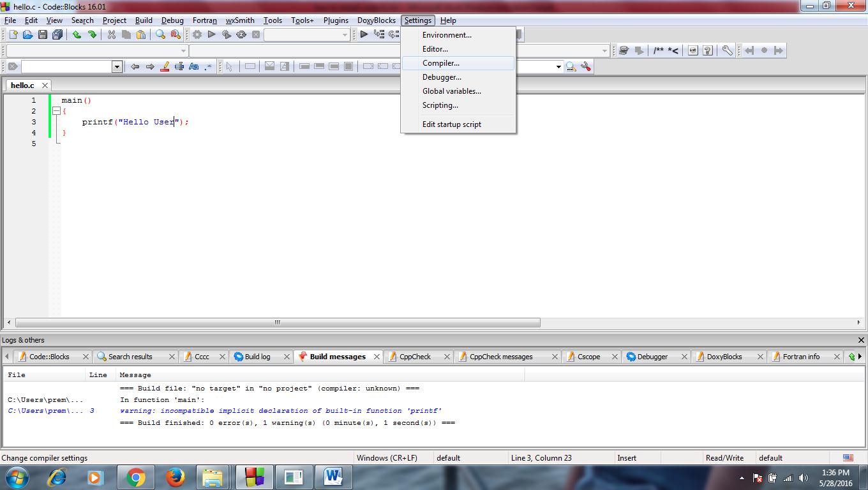Select the hello.c editor tab
This screenshot has width=868, height=490.
22,85
